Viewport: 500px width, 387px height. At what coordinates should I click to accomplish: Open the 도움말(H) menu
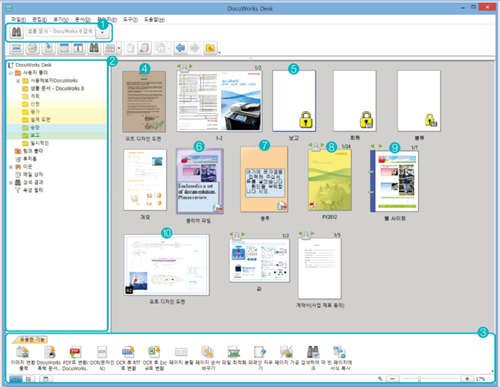click(154, 20)
